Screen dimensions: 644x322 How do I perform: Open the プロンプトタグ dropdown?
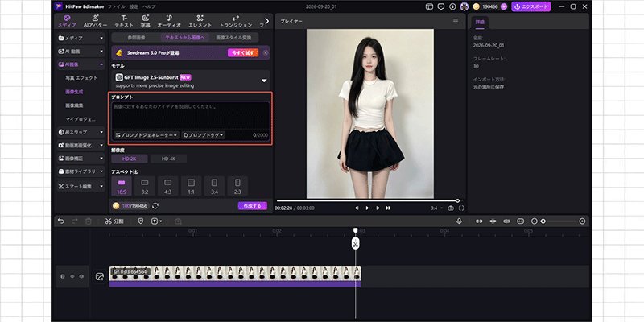[204, 135]
